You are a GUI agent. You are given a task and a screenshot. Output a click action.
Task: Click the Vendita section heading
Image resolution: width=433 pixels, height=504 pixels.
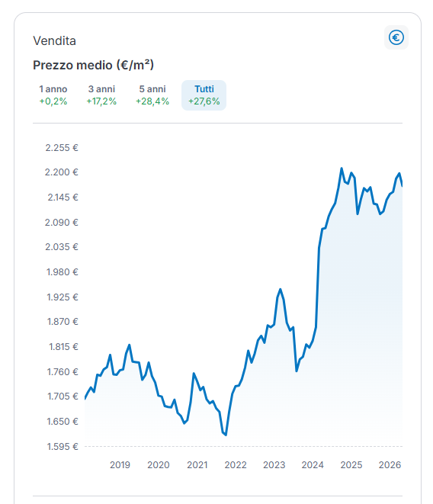click(54, 41)
